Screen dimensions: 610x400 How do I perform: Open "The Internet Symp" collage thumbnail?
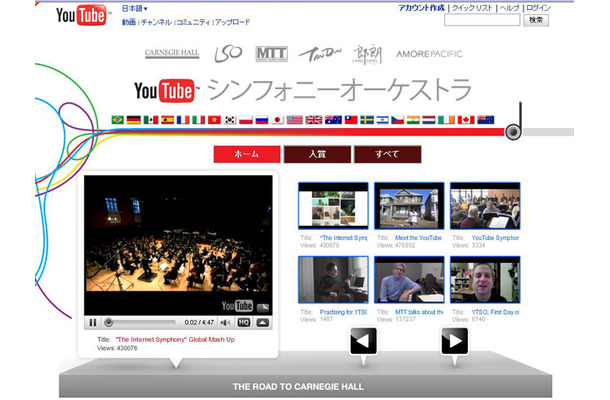pyautogui.click(x=333, y=206)
